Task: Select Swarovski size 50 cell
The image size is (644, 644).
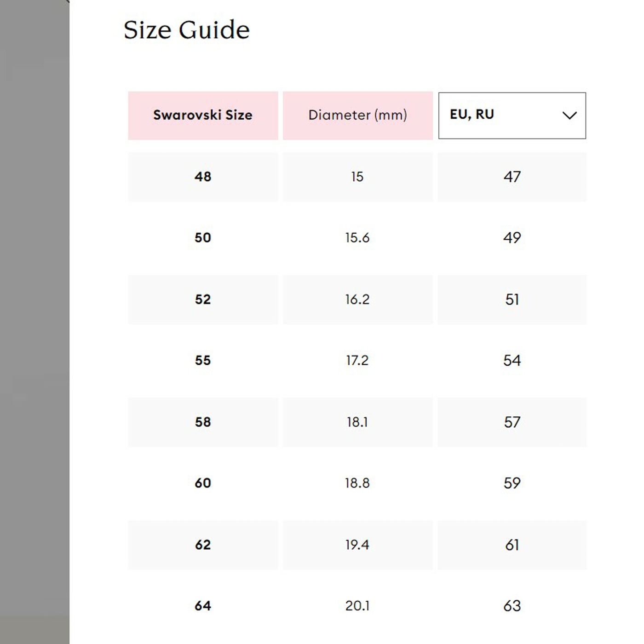Action: pos(203,238)
